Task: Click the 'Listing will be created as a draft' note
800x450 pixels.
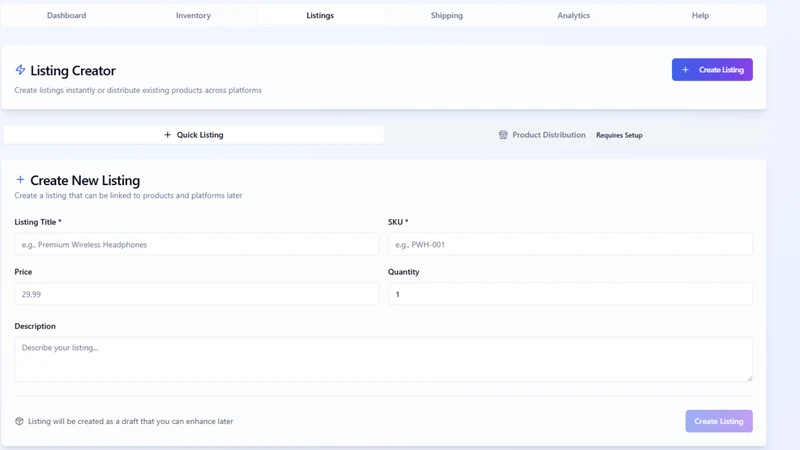Action: 131,421
